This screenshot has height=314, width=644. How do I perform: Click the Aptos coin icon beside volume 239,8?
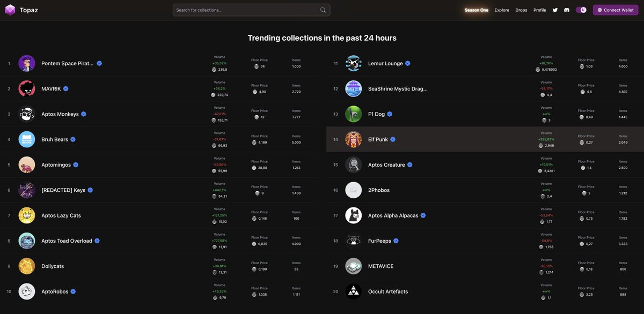(214, 70)
